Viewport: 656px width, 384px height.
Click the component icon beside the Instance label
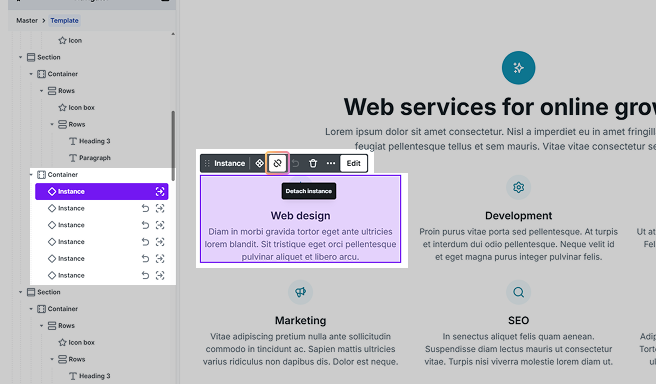click(259, 163)
